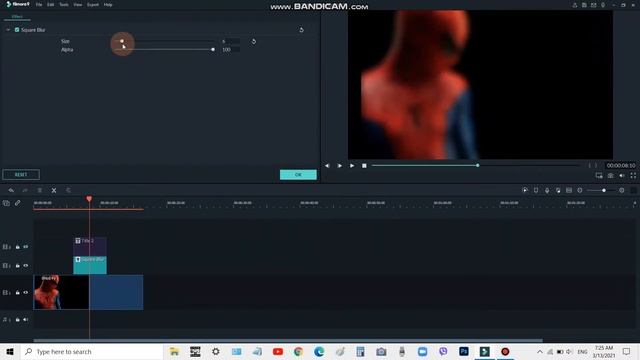Click the play button beside the frame-back control
The height and width of the screenshot is (360, 640).
339,166
